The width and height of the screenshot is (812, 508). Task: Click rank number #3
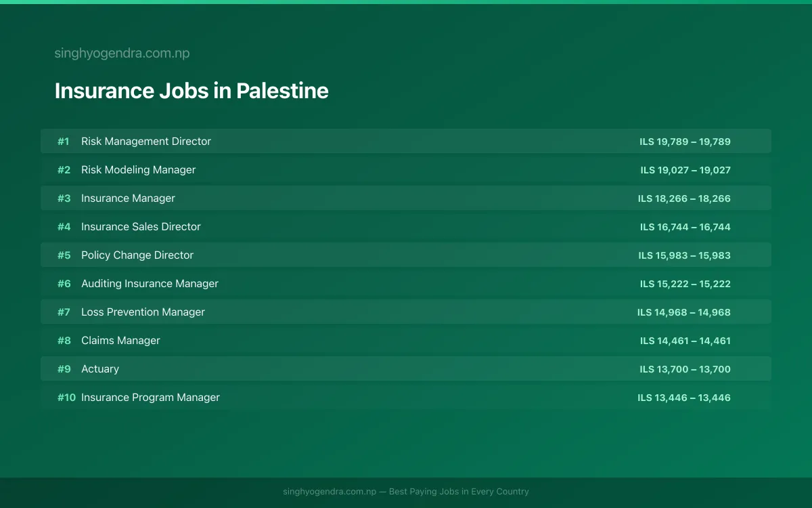64,198
